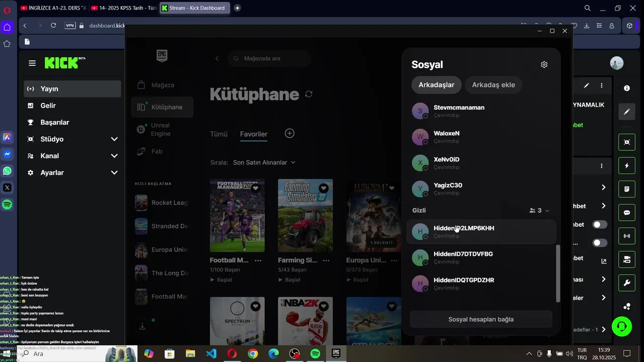644x362 pixels.
Task: Expand Ayarlar in Kick sidebar
Action: tap(72, 172)
